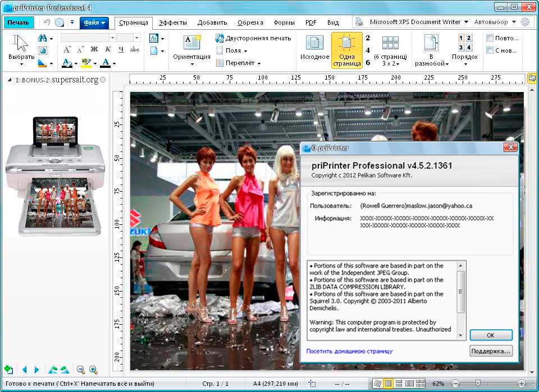This screenshot has width=539, height=392.
Task: Choose 4 pages per sheet
Action: [x=368, y=50]
